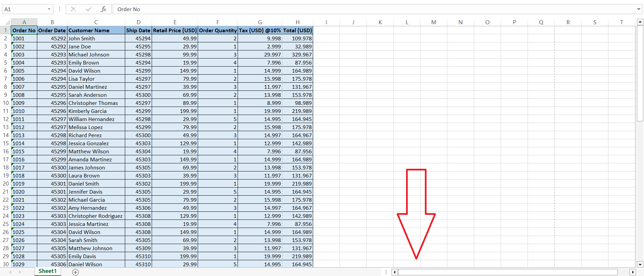Select column M header
This screenshot has height=276, width=644.
tap(434, 22)
